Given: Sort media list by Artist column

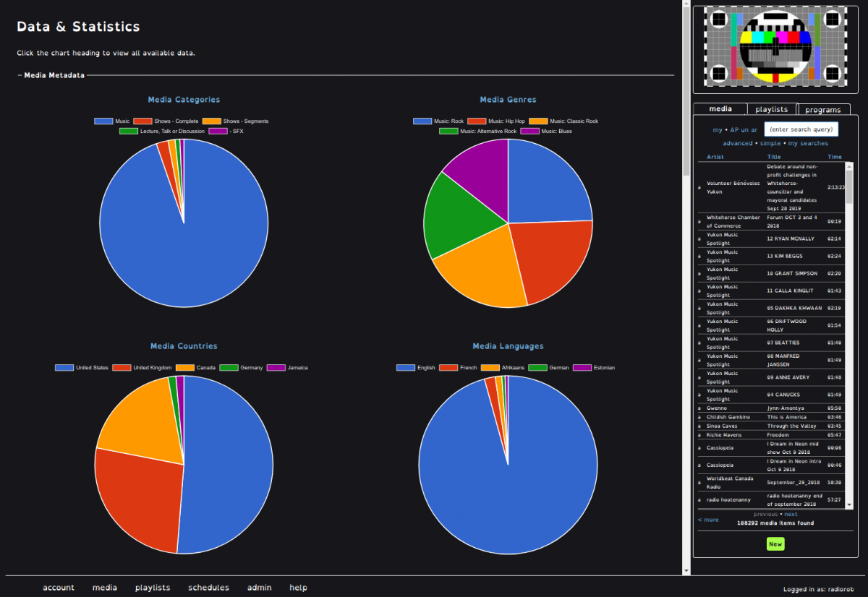Looking at the screenshot, I should (715, 157).
